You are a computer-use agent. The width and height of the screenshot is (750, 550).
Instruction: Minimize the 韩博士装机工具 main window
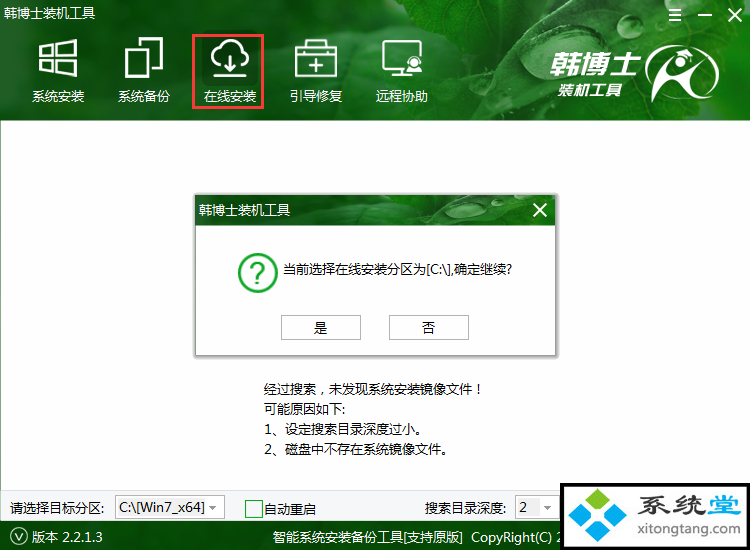[705, 15]
